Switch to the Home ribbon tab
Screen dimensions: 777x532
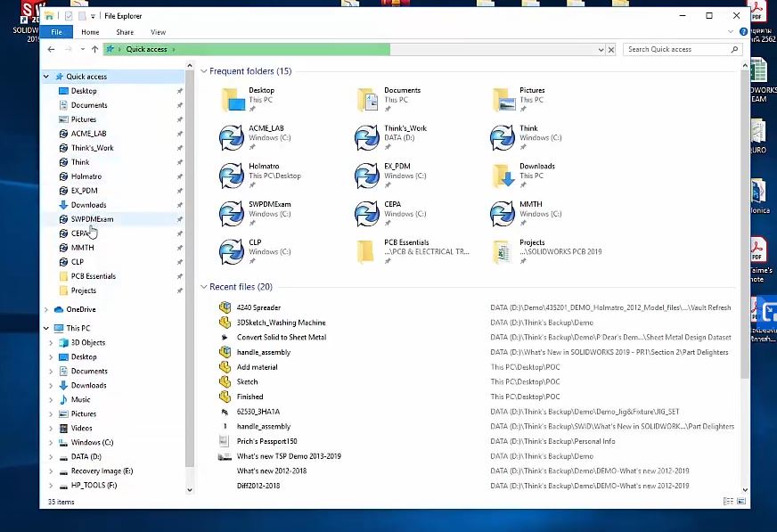click(90, 32)
